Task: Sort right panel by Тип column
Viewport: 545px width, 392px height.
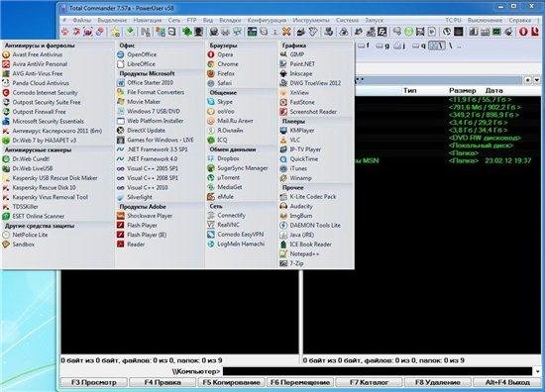Action: pyautogui.click(x=410, y=91)
